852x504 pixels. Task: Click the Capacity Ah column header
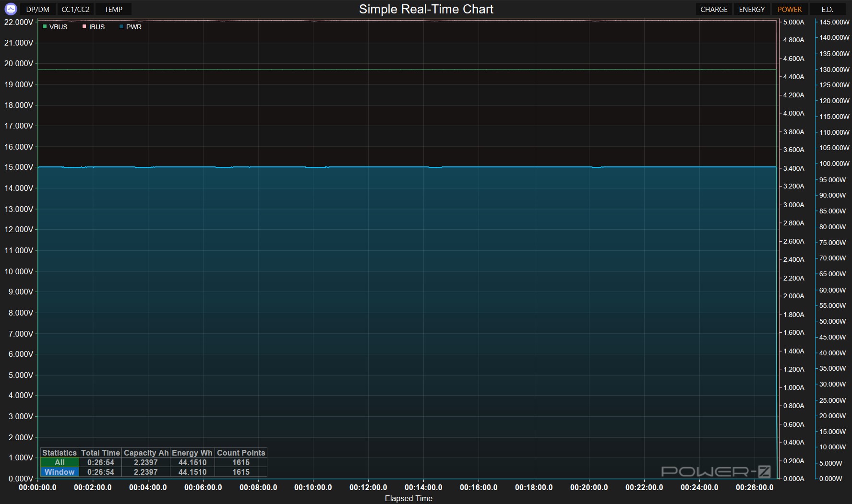pyautogui.click(x=146, y=453)
